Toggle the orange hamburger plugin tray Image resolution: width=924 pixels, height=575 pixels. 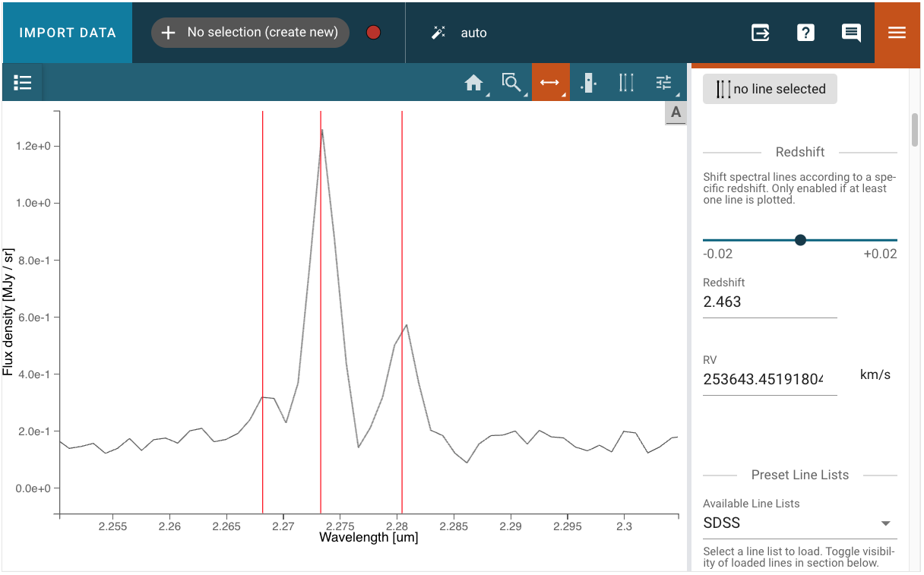[x=897, y=33]
